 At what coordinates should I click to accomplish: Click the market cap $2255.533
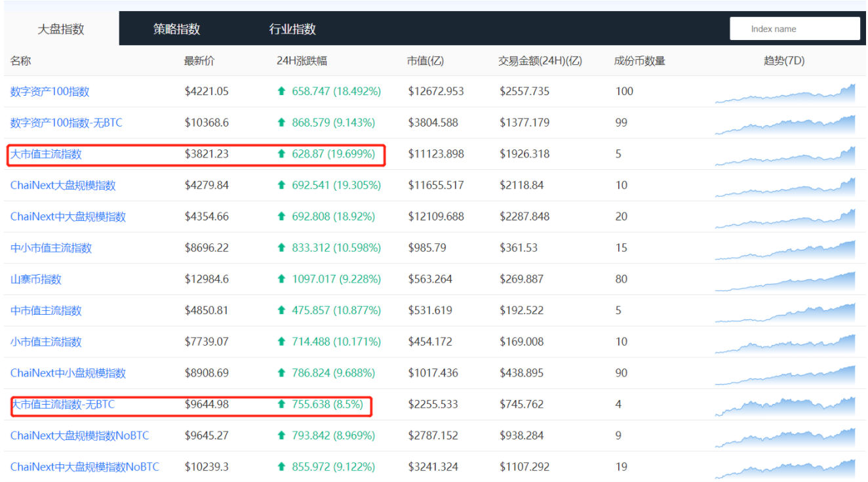(433, 405)
